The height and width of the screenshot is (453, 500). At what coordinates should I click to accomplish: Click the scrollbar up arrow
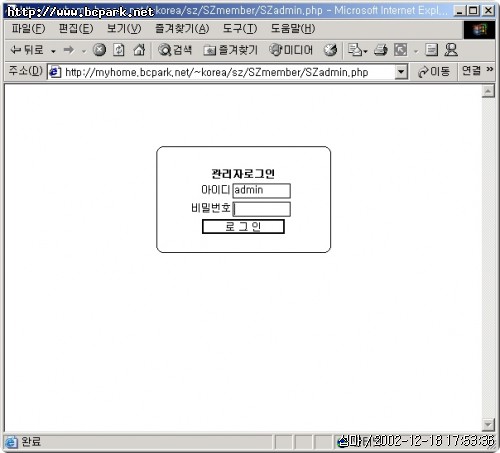[488, 91]
